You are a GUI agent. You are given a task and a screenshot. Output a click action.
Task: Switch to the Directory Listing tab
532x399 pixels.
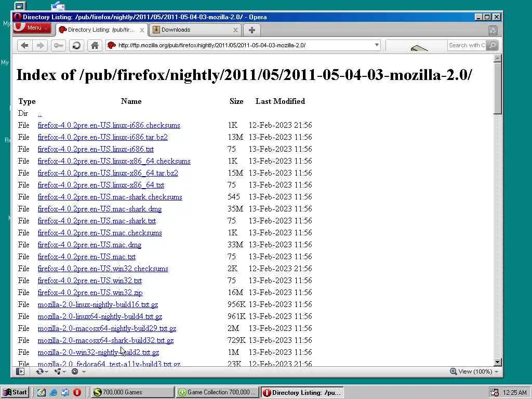click(101, 30)
